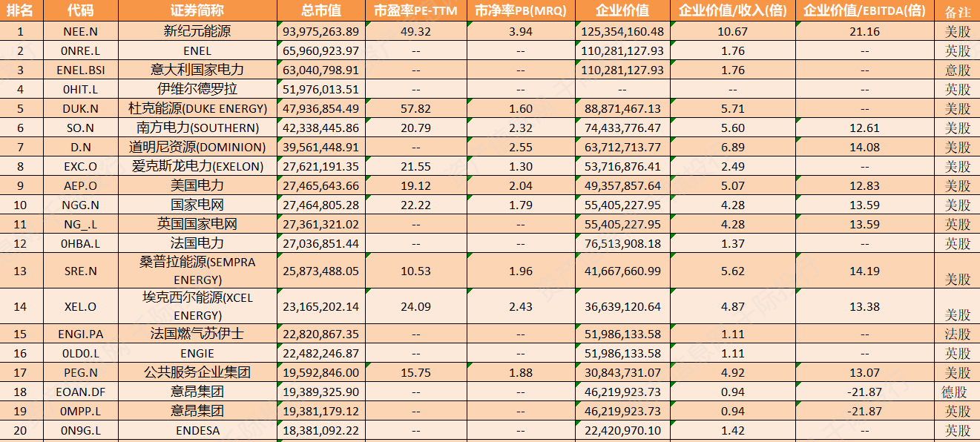Select the market cap value 65,960,923.97
980x442 pixels.
[x=321, y=50]
